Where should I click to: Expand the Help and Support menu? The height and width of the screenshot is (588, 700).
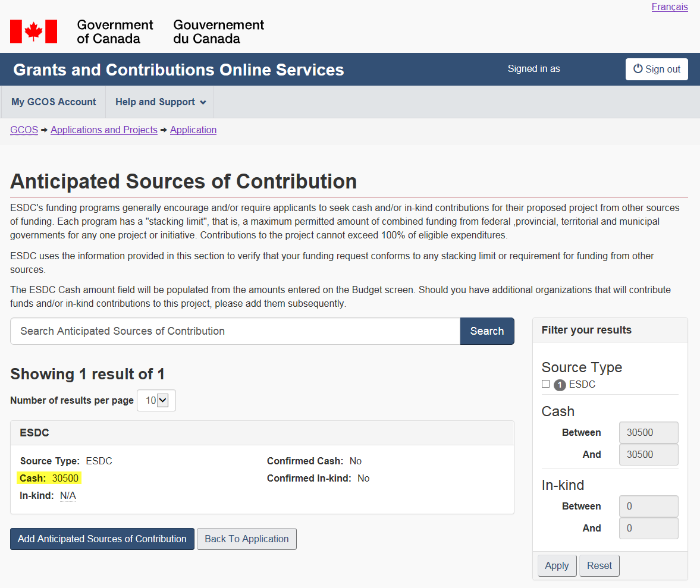160,102
